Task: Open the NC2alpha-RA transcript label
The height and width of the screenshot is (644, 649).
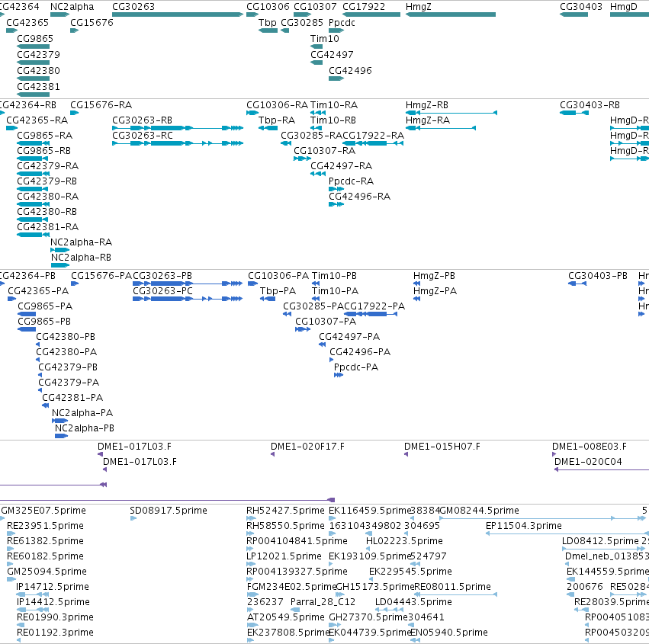Action: [x=81, y=242]
